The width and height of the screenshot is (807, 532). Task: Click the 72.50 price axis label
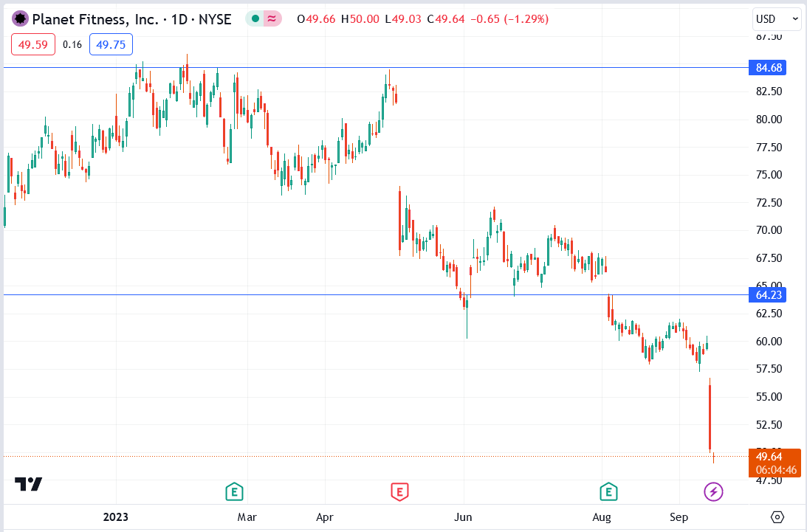pos(769,202)
